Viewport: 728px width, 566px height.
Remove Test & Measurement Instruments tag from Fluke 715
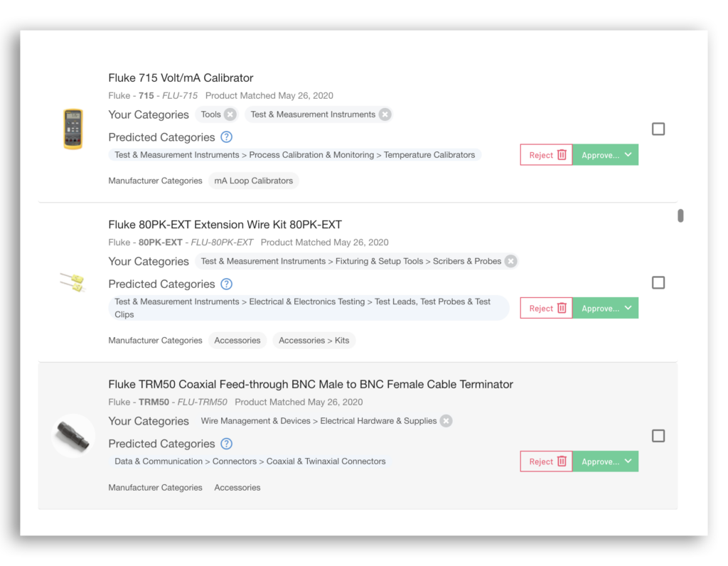coord(385,114)
